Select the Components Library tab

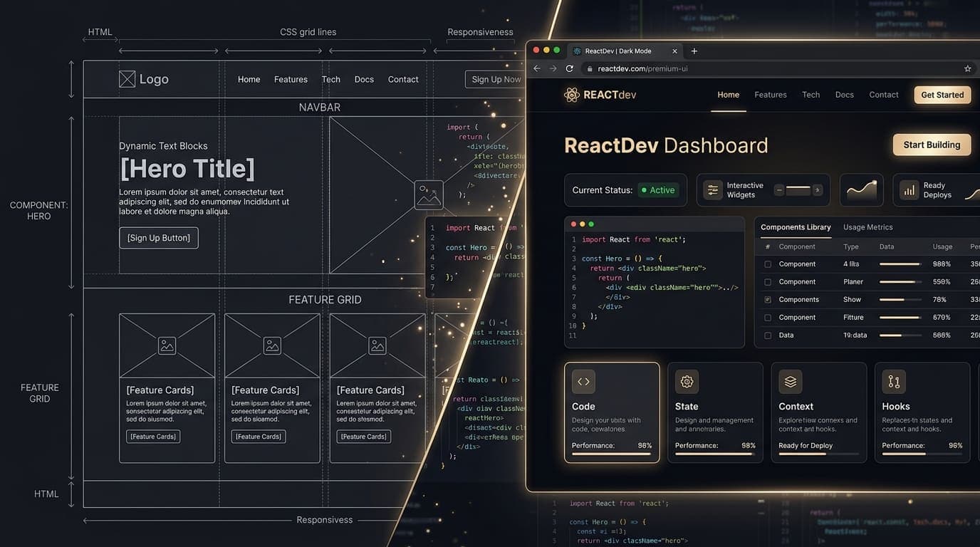pyautogui.click(x=796, y=227)
